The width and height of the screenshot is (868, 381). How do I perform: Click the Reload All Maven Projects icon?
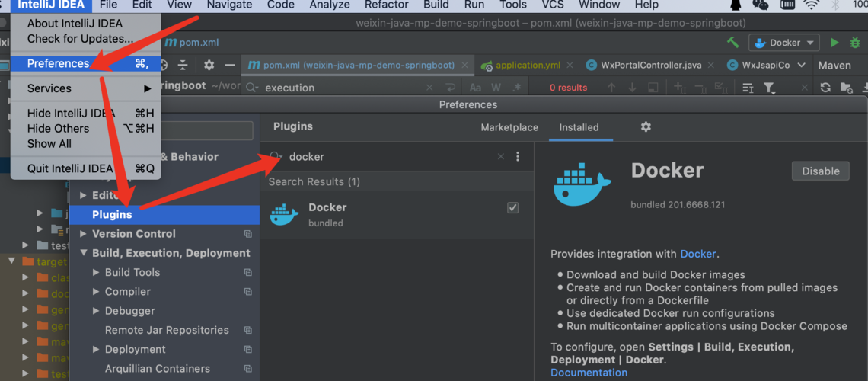[x=825, y=88]
